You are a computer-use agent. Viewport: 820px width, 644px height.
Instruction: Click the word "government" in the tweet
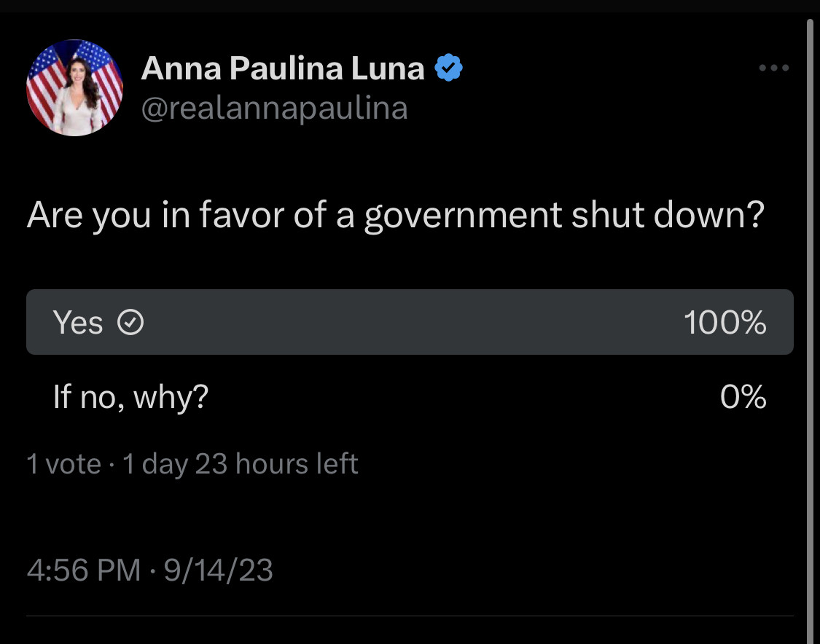(x=463, y=216)
